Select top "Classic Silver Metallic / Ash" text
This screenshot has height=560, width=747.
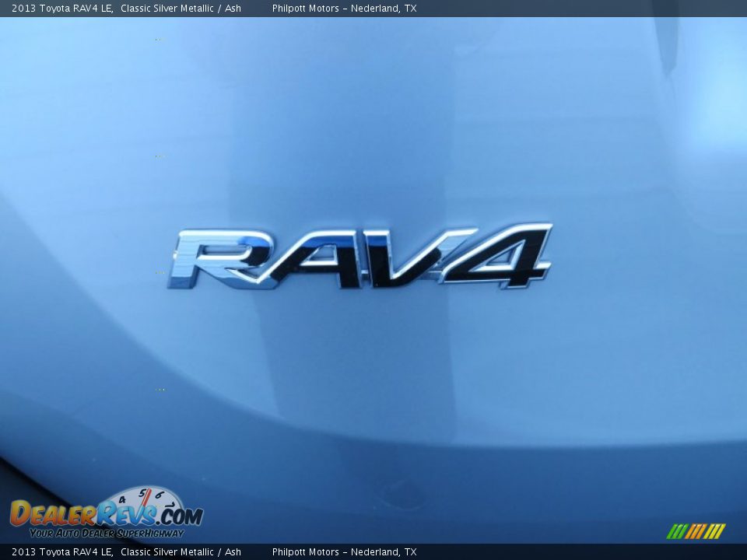181,9
